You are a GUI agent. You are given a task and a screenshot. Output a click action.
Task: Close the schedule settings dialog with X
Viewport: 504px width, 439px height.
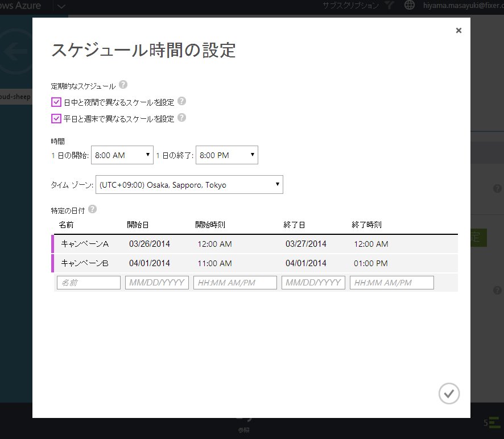458,31
